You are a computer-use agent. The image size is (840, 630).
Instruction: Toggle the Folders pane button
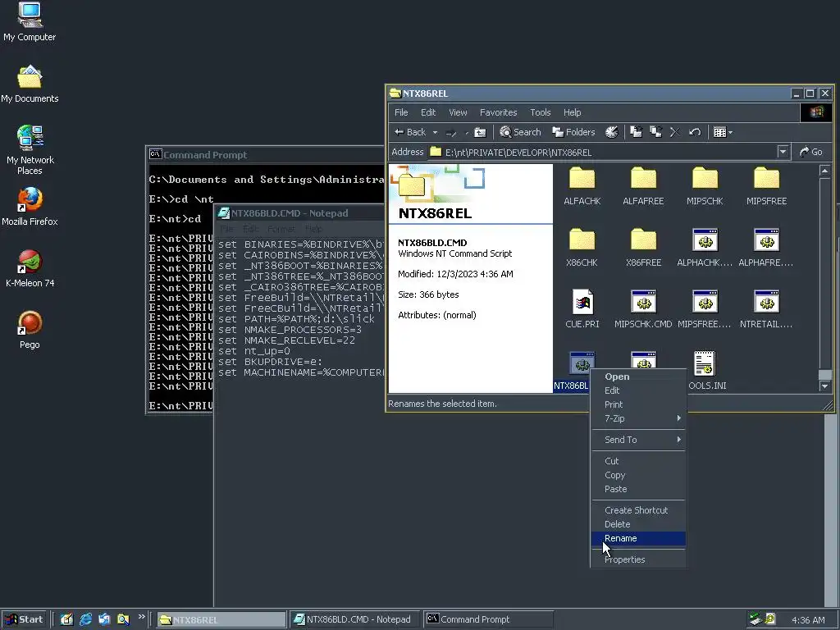click(573, 132)
